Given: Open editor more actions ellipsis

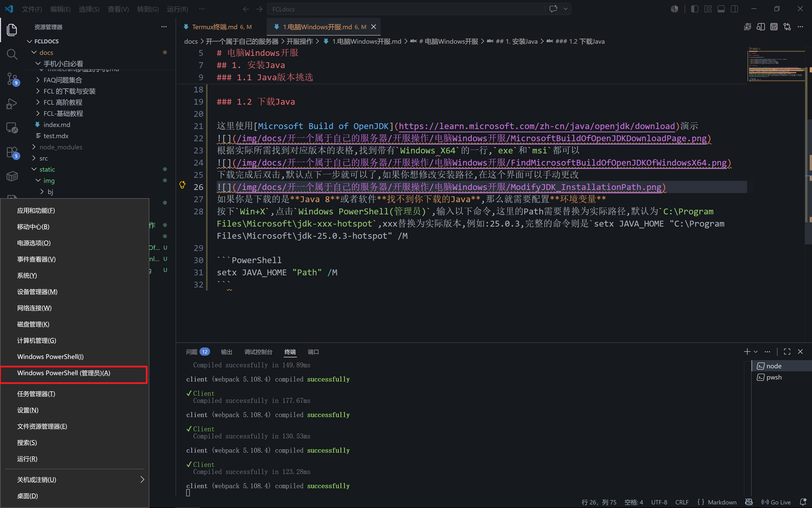Looking at the screenshot, I should (x=800, y=27).
